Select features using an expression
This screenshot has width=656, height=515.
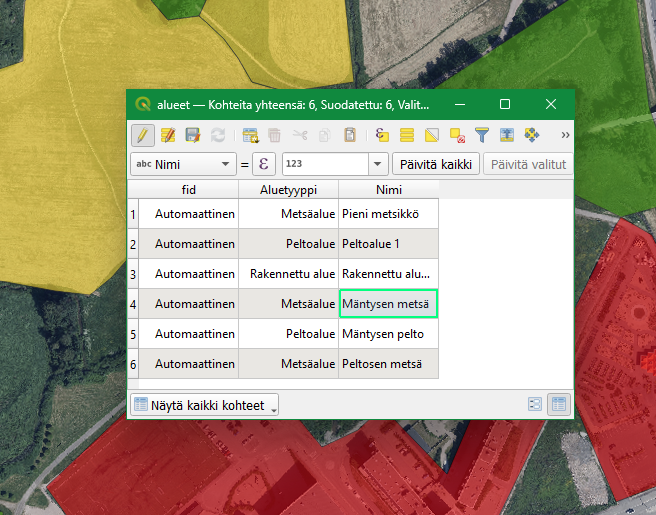[382, 135]
